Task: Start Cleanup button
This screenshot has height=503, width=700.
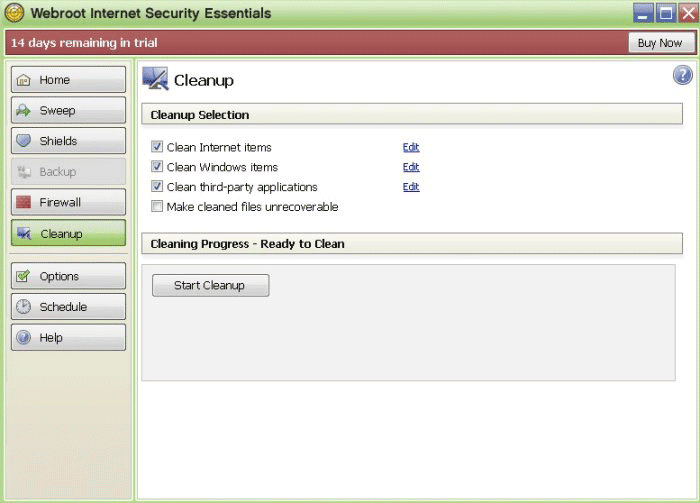Action: [211, 285]
